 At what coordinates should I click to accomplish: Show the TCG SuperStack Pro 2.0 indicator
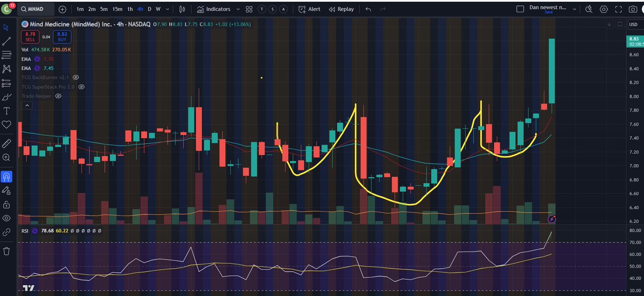pos(82,86)
